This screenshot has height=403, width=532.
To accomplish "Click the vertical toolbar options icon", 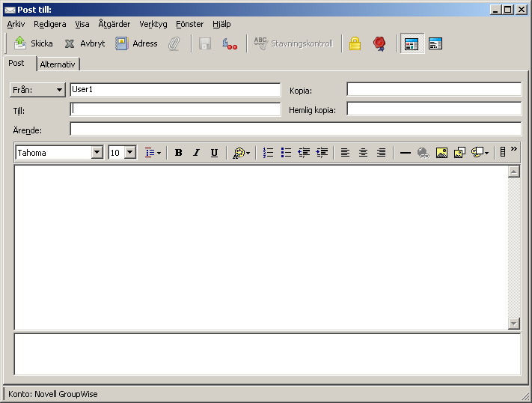I will click(x=503, y=153).
